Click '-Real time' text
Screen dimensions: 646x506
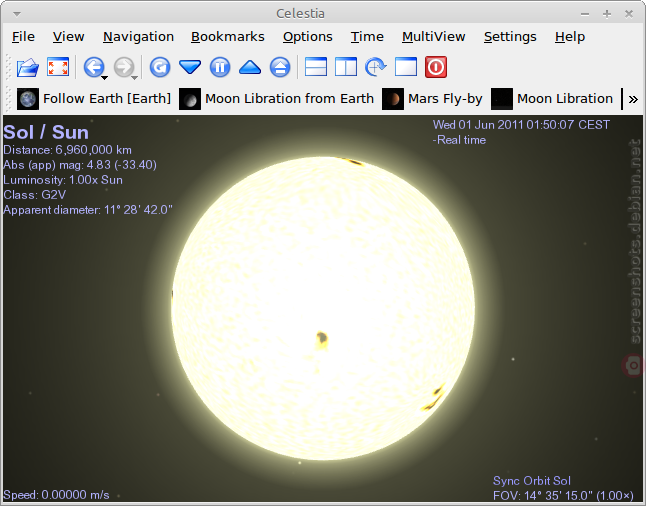pos(459,140)
